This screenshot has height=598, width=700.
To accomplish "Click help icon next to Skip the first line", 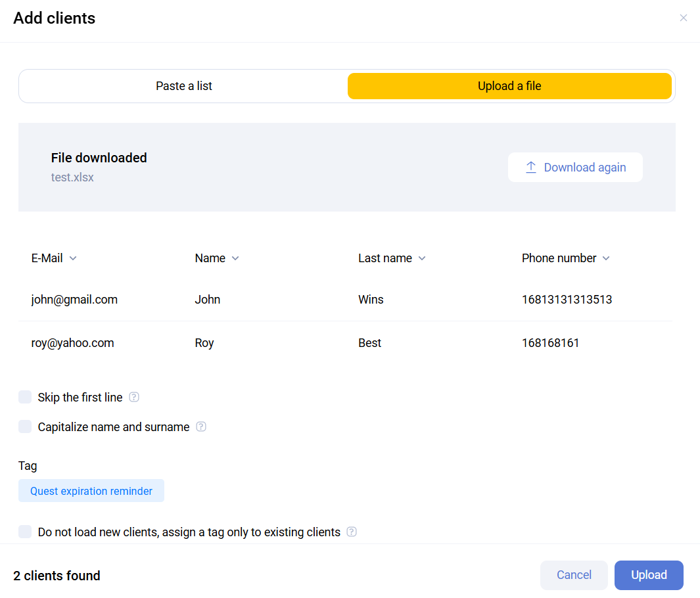I will click(134, 397).
